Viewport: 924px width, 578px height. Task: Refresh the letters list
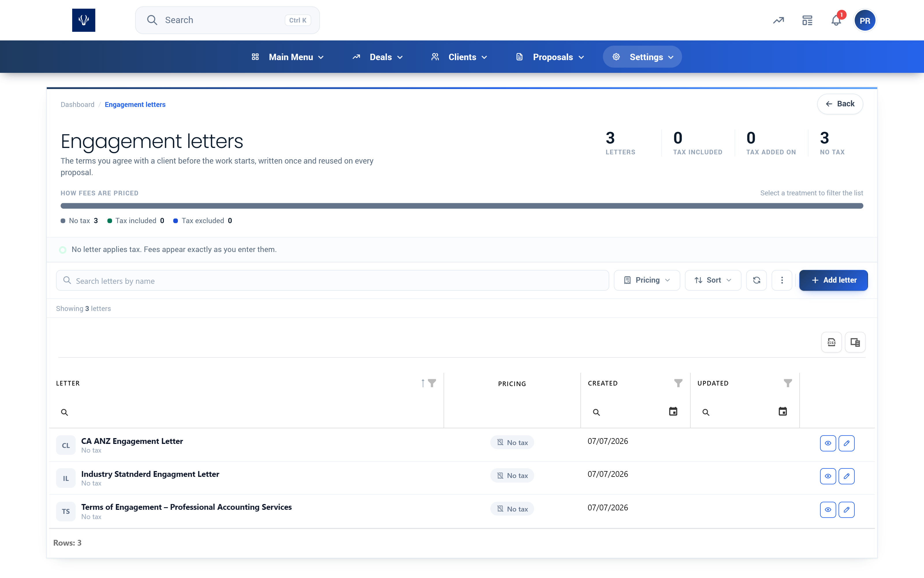(757, 280)
